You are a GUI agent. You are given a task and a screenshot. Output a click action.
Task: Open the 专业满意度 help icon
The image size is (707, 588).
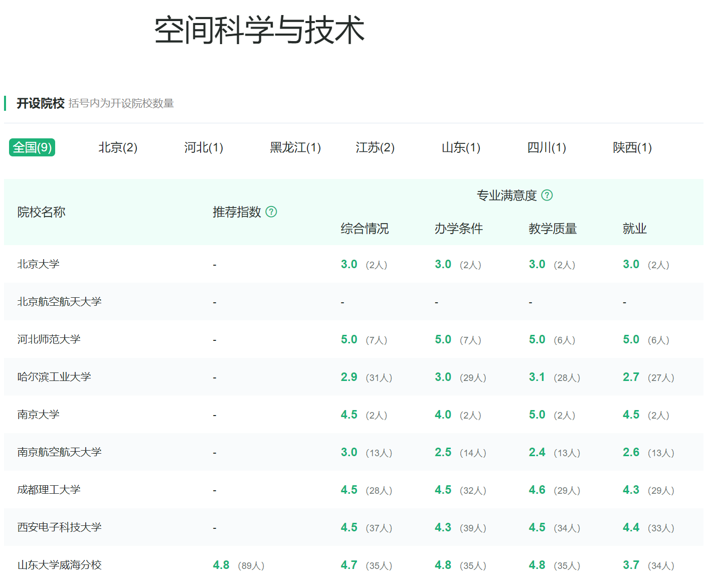pyautogui.click(x=548, y=195)
